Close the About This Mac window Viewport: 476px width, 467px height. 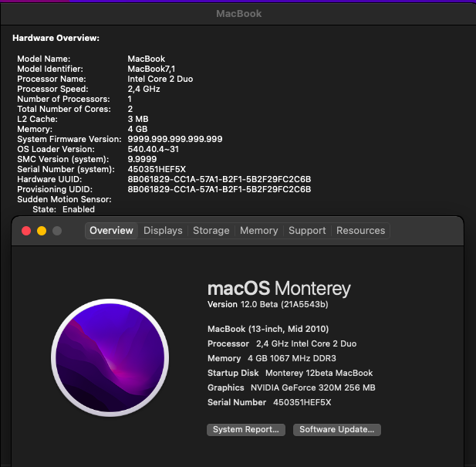26,231
